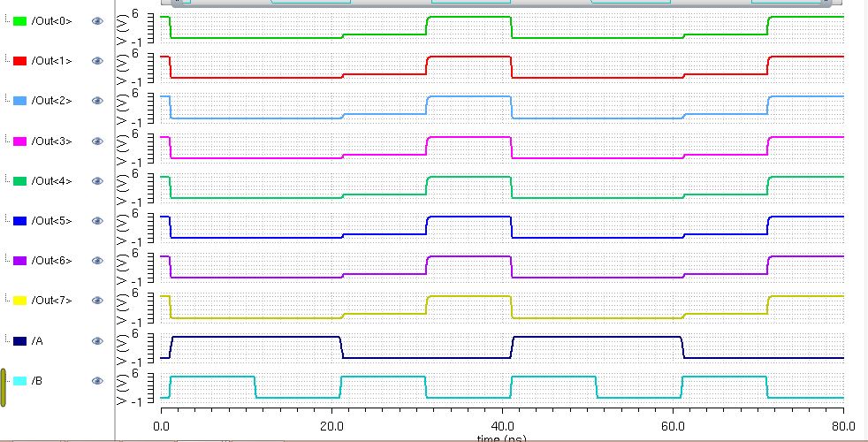Select the magenta swatch for /Out<3>

tap(20, 141)
